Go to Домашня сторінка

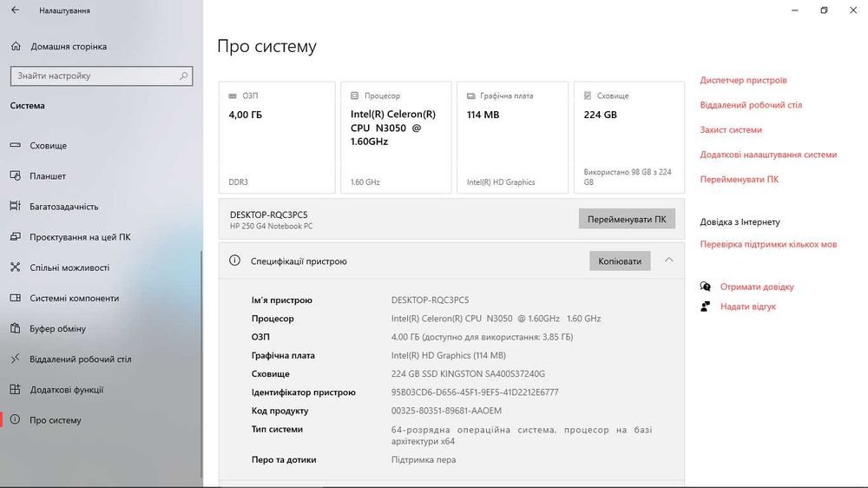69,47
